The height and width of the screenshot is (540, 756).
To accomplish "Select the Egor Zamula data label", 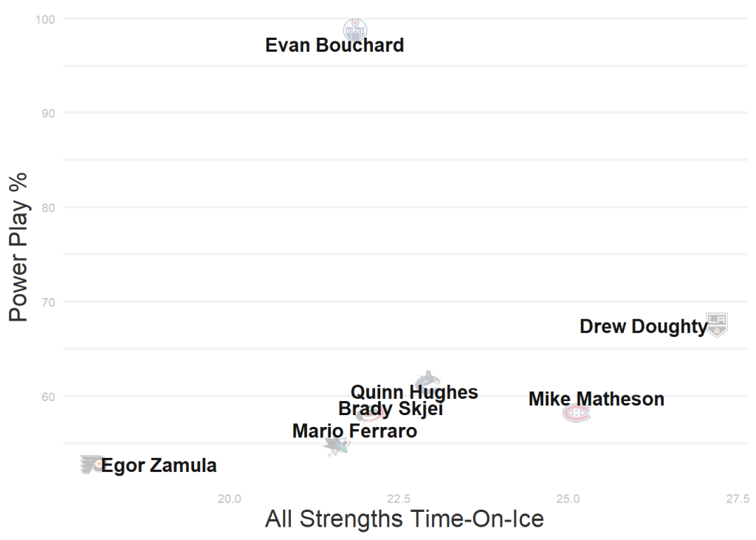I will (x=159, y=466).
